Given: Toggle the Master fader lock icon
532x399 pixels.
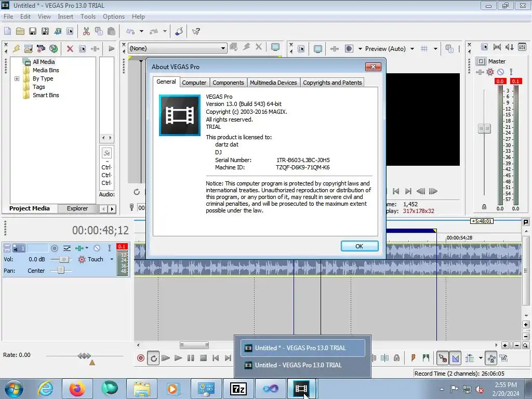Looking at the screenshot, I should tap(484, 207).
